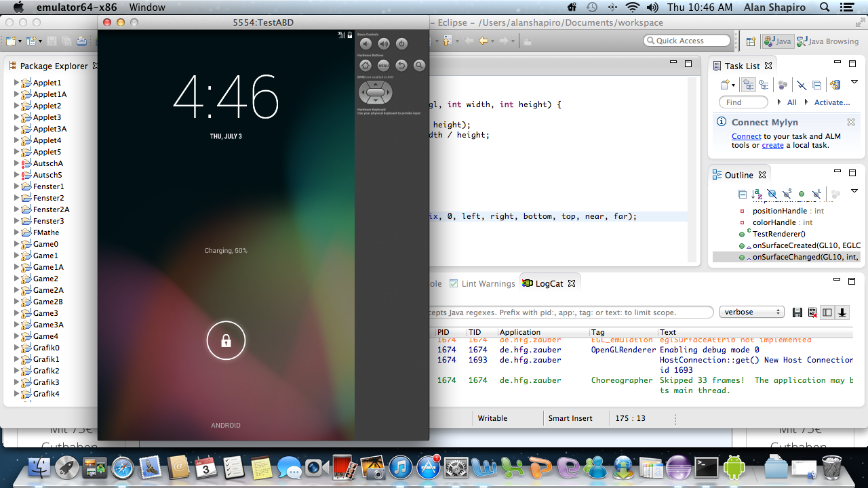Screen dimensions: 868x488
Task: Open iTunes from the Dock
Action: pos(400,467)
